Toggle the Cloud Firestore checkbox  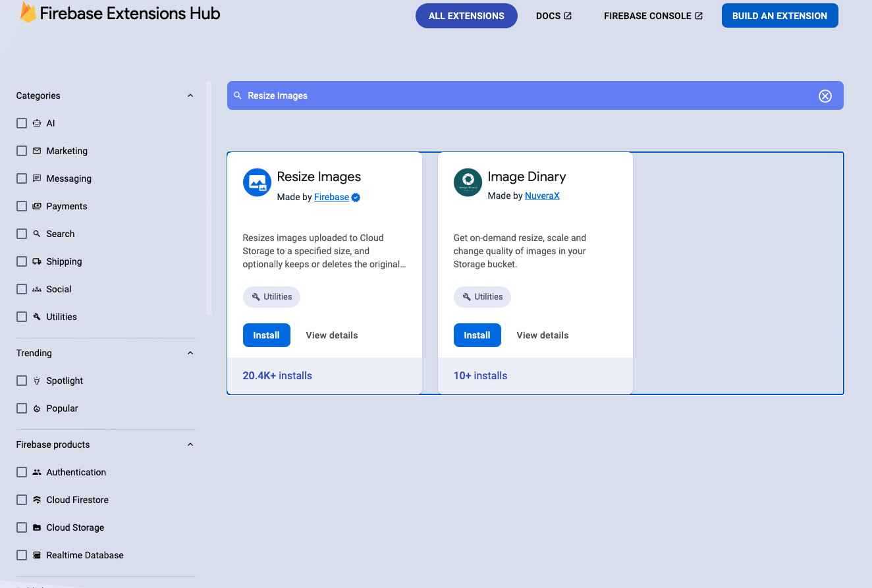point(22,500)
